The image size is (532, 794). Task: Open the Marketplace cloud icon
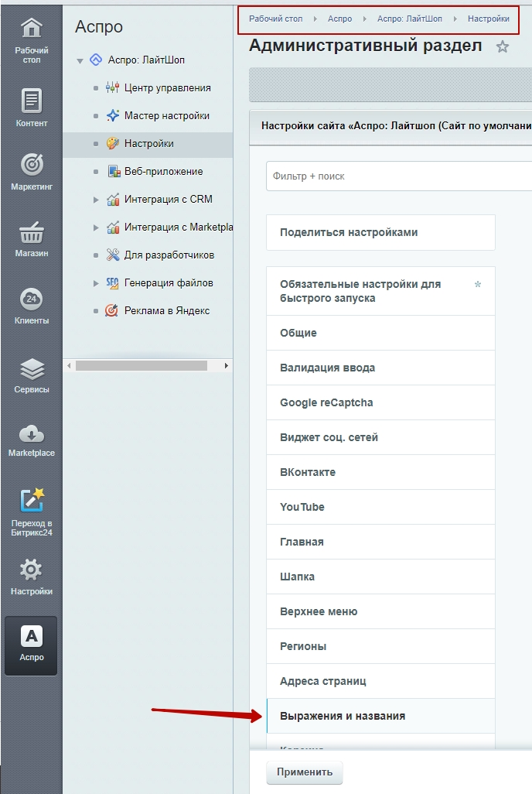[32, 434]
